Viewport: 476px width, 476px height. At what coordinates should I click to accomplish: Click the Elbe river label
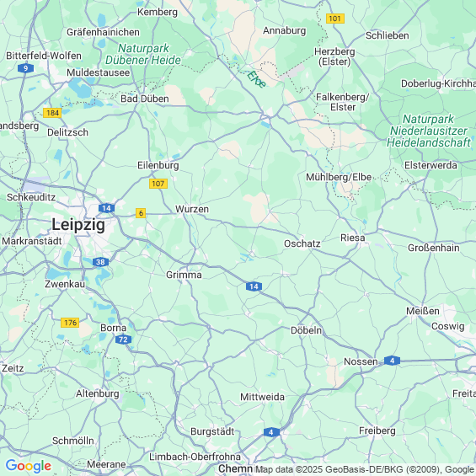[256, 79]
